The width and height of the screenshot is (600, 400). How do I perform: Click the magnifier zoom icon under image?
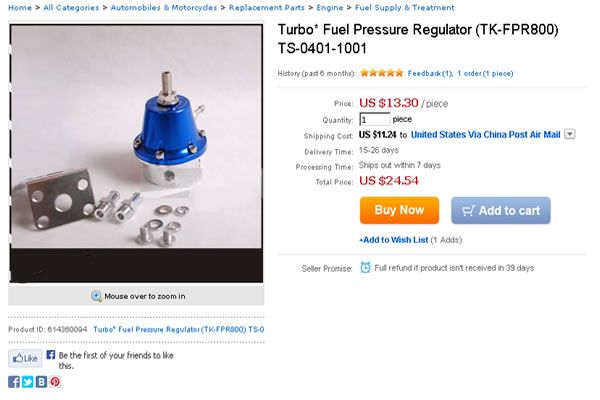[x=96, y=296]
